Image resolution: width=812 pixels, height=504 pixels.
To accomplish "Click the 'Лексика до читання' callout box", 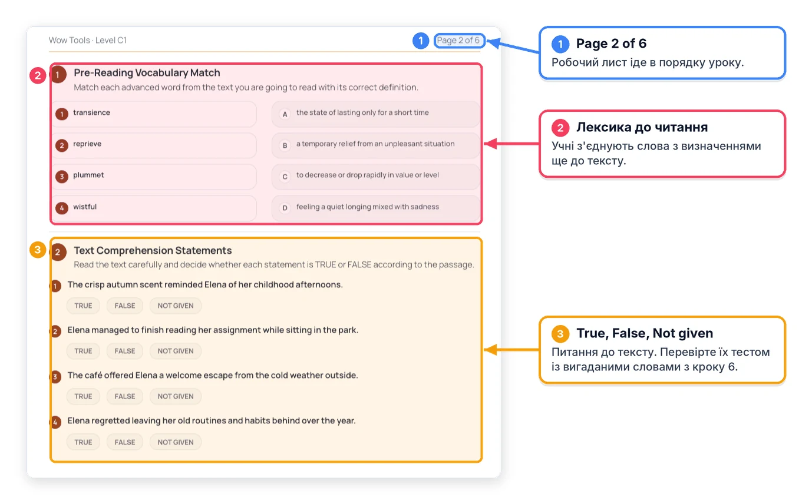I will pyautogui.click(x=662, y=144).
